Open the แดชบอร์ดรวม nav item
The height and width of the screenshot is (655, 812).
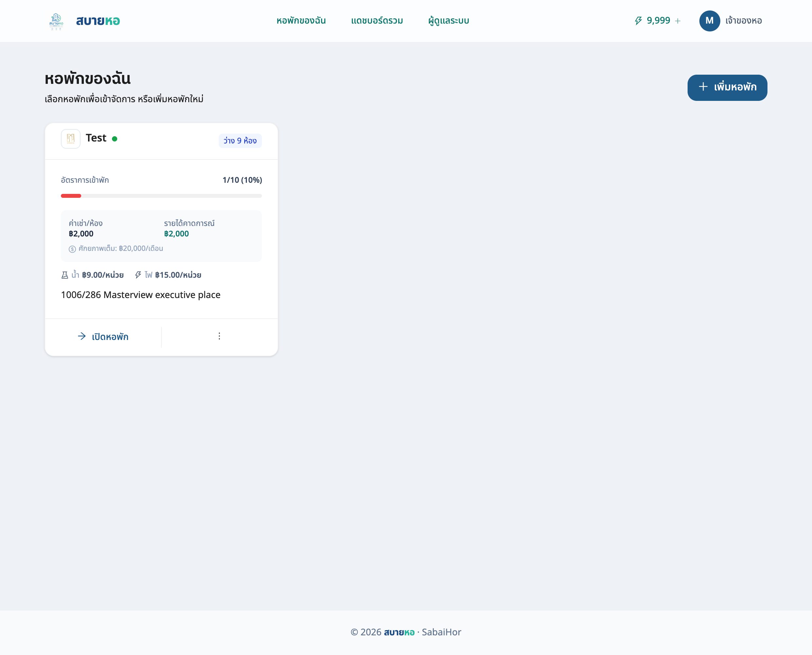coord(377,21)
